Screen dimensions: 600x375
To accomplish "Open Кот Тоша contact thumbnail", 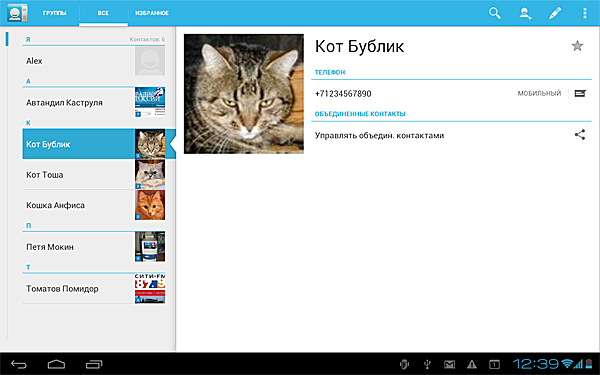I will point(150,174).
